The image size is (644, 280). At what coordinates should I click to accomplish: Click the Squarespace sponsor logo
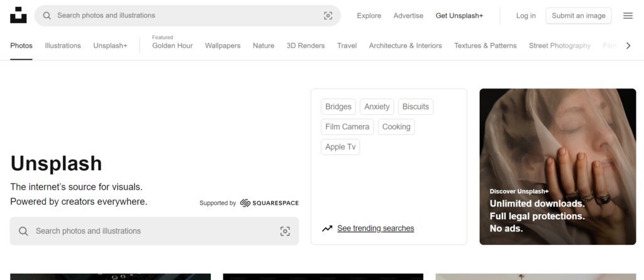coord(269,203)
